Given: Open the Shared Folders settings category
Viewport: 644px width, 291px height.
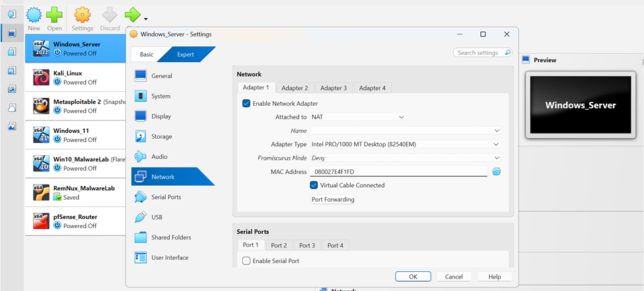Looking at the screenshot, I should pos(172,237).
